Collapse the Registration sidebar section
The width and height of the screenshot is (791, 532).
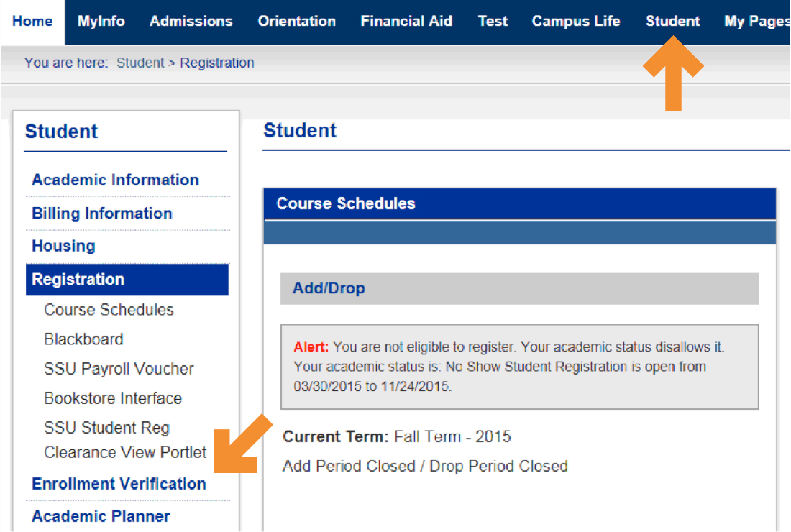click(78, 280)
